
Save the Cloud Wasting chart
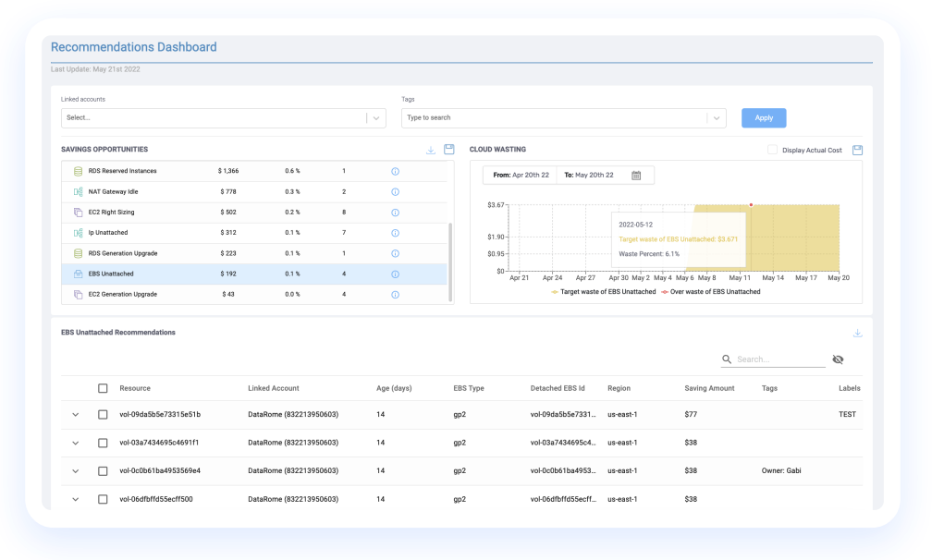point(857,150)
